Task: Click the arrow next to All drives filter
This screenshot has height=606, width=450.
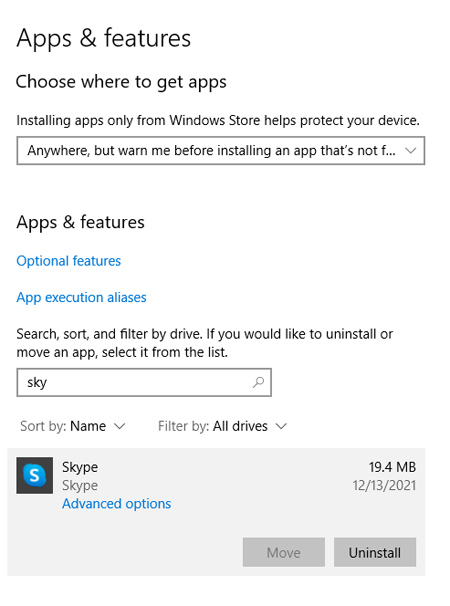Action: click(x=281, y=426)
